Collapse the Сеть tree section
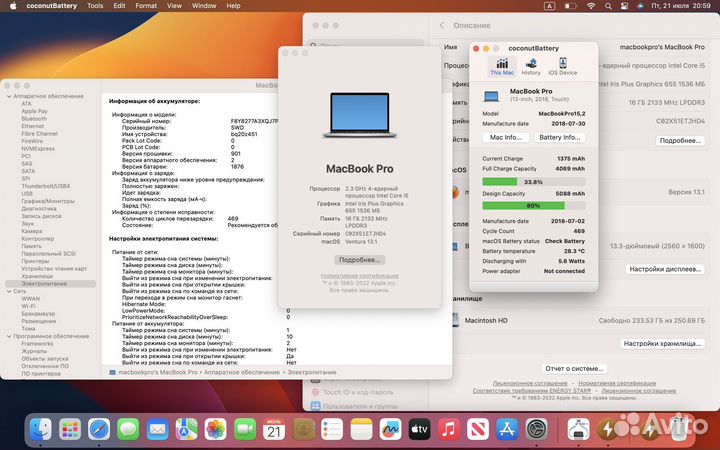The height and width of the screenshot is (450, 720). pos(9,291)
